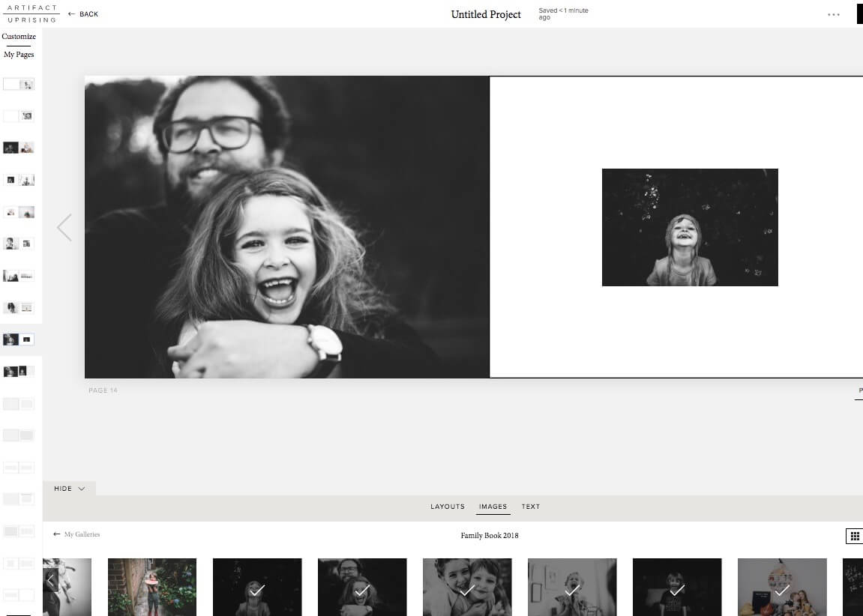Open the eighth page spread thumbnail in sidebar

tap(19, 307)
